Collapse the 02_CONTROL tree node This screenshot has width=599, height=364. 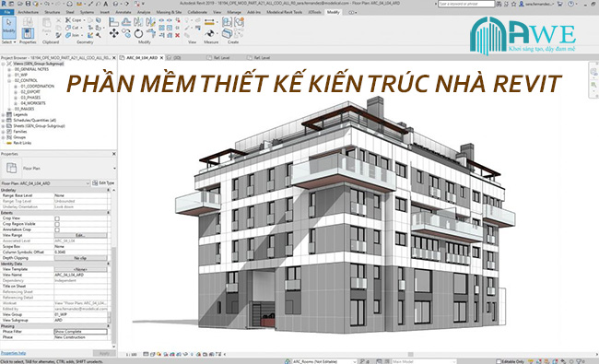9,81
